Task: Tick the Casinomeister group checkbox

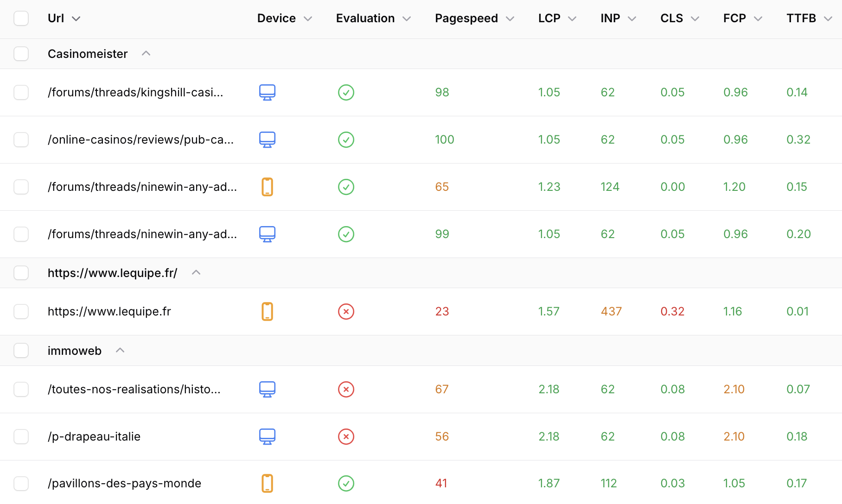Action: pos(21,54)
